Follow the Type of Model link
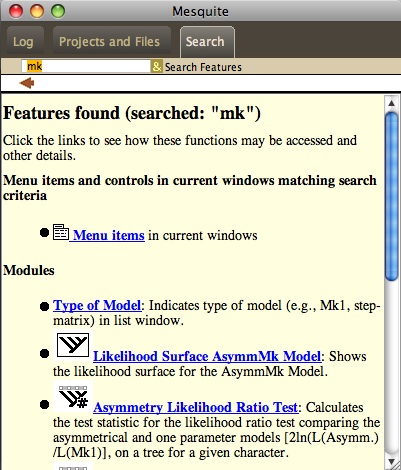Screen dimensions: 401x470 tap(97, 305)
